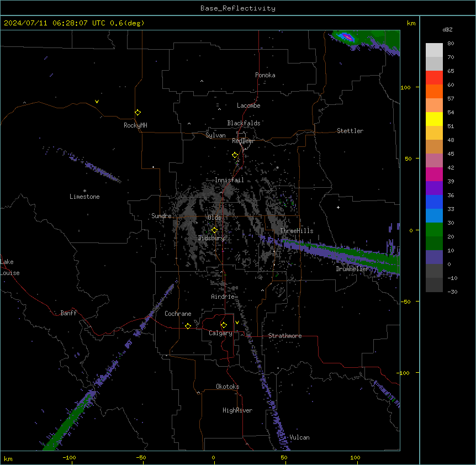476x465 pixels.
Task: Click the RedDeer city label
Action: [x=243, y=141]
